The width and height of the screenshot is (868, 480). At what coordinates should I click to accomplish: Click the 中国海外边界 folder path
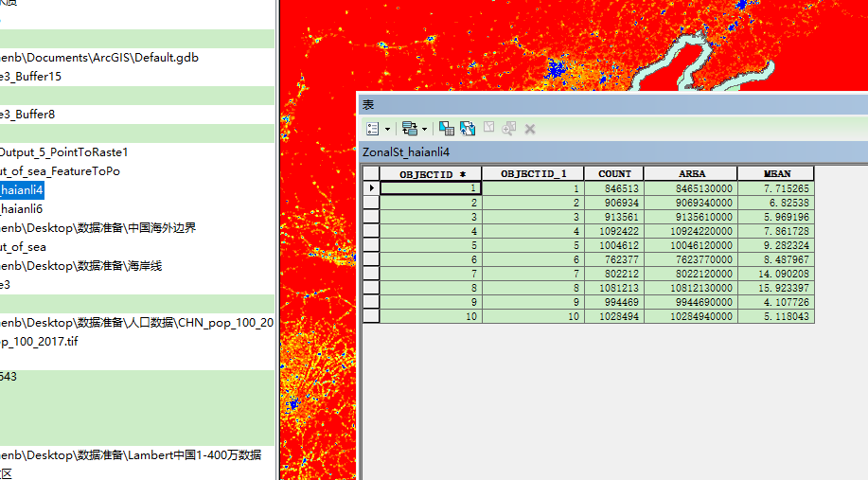(98, 227)
